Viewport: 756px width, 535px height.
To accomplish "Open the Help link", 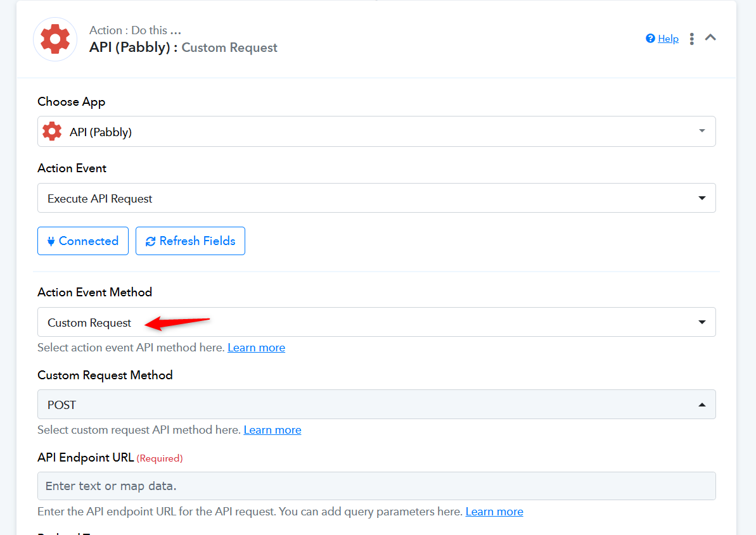I will pyautogui.click(x=669, y=39).
